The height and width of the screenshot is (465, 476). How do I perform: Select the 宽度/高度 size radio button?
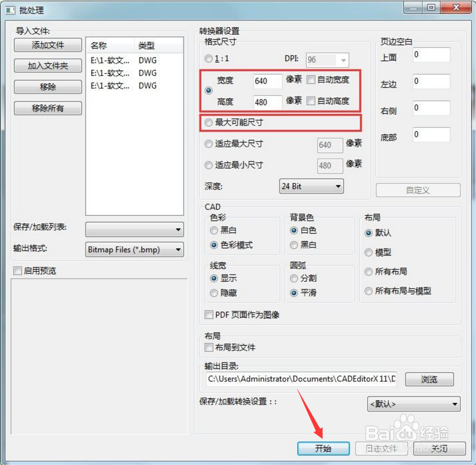(x=209, y=90)
